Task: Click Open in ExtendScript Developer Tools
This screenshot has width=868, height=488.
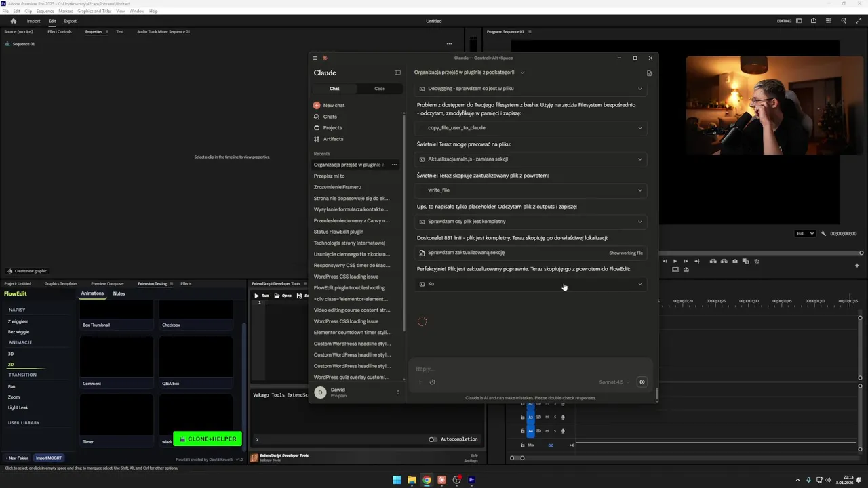Action: pyautogui.click(x=283, y=296)
